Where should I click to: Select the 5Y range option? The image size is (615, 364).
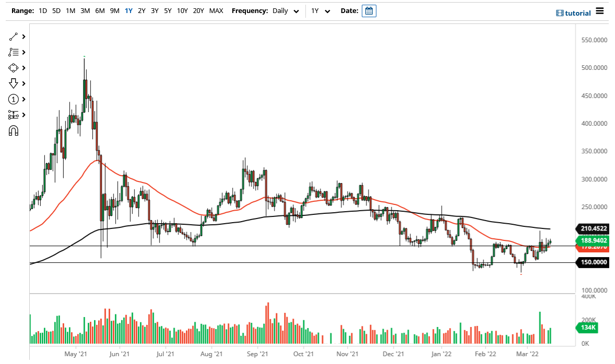click(167, 10)
